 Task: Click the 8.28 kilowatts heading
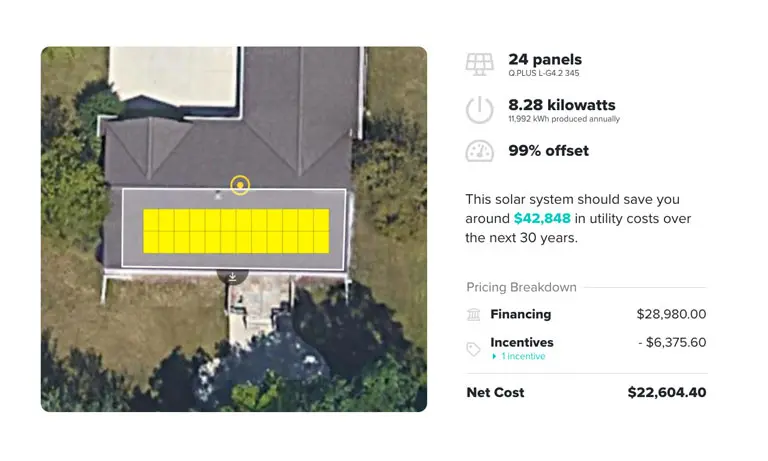[x=561, y=105]
